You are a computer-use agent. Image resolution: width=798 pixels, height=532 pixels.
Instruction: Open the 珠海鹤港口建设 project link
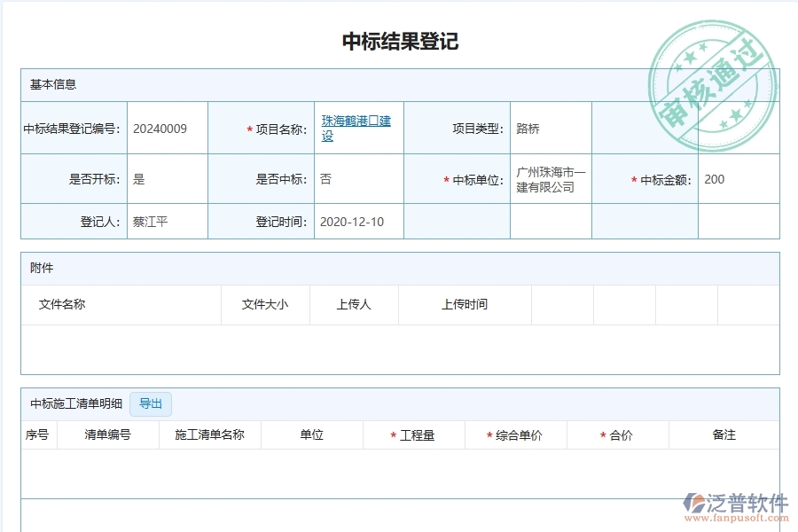(x=356, y=127)
